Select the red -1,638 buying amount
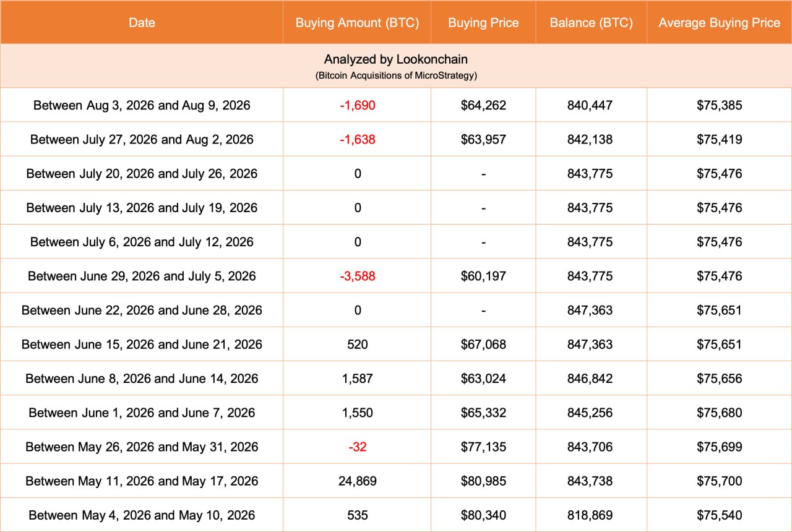This screenshot has width=792, height=532. 358,139
